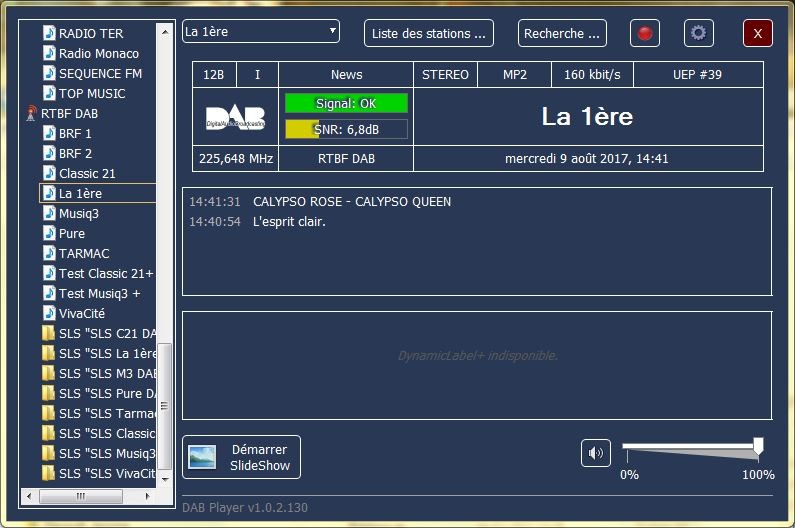The height and width of the screenshot is (528, 795).
Task: Click the 160 kbit/s bitrate cell
Action: 592,75
